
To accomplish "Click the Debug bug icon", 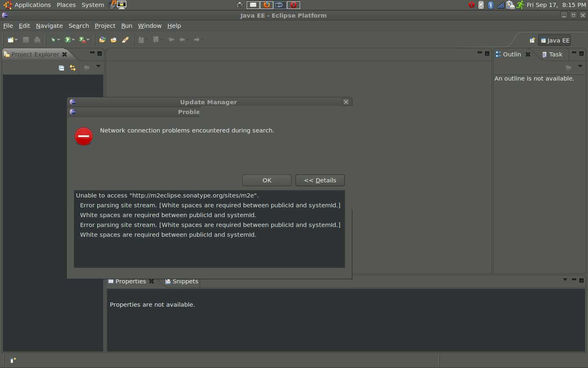I will [x=53, y=40].
